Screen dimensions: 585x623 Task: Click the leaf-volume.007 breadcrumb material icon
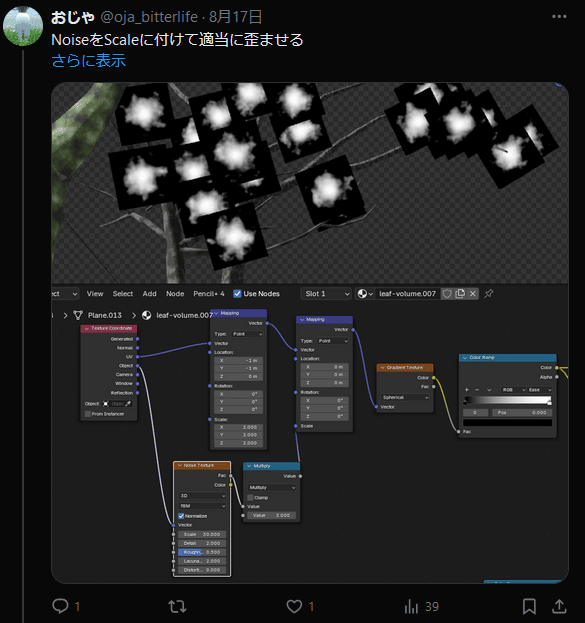click(x=147, y=315)
